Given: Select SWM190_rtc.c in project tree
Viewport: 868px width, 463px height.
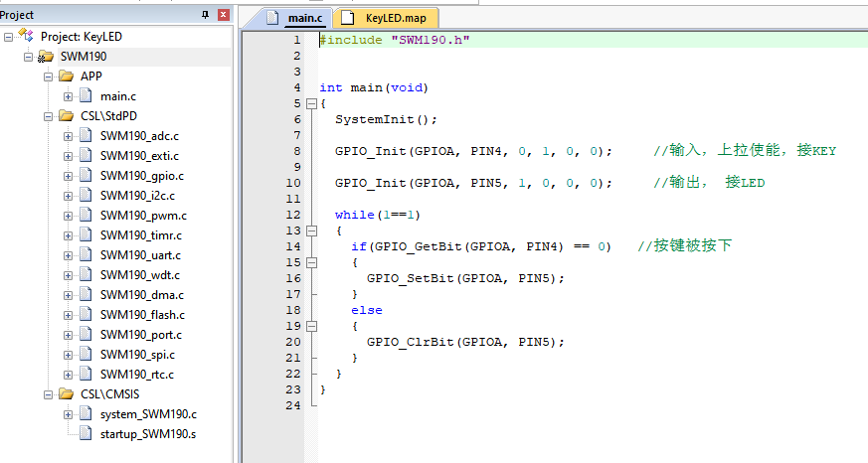Looking at the screenshot, I should tap(137, 375).
